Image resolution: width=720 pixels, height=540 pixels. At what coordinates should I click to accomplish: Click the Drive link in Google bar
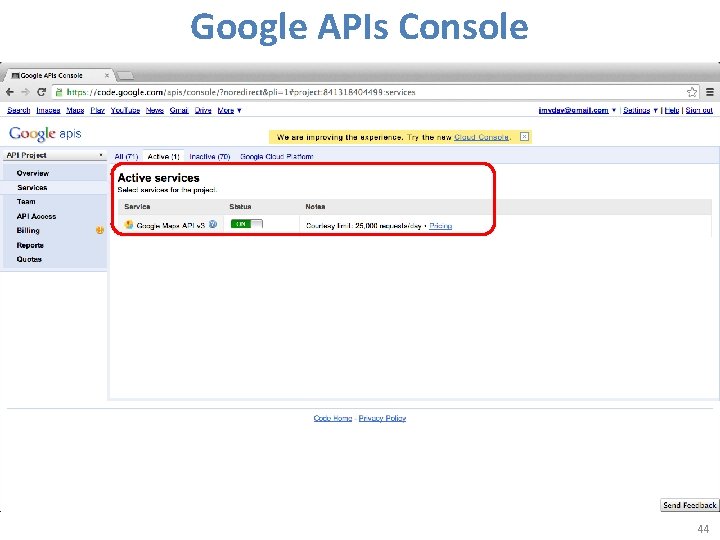click(x=203, y=110)
